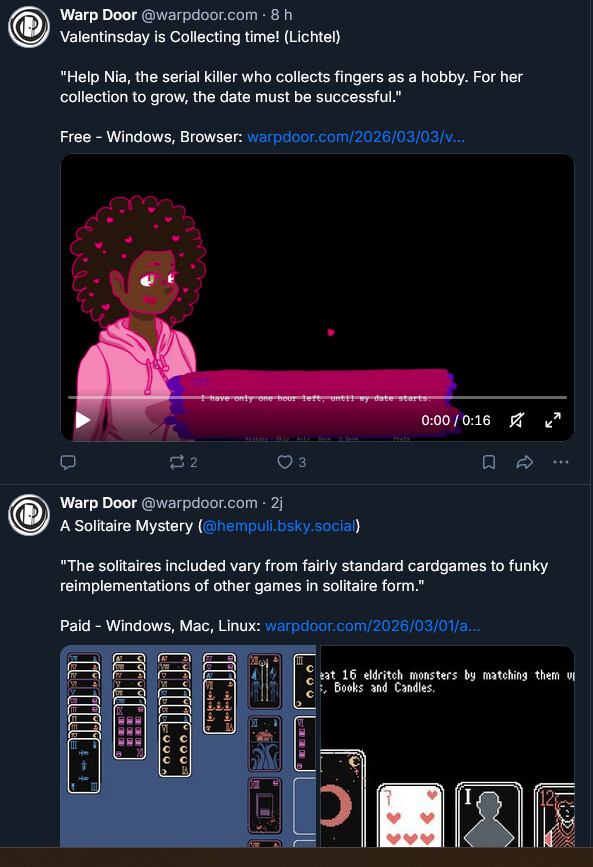Play the Valentinsday video
593x867 pixels.
[x=83, y=420]
